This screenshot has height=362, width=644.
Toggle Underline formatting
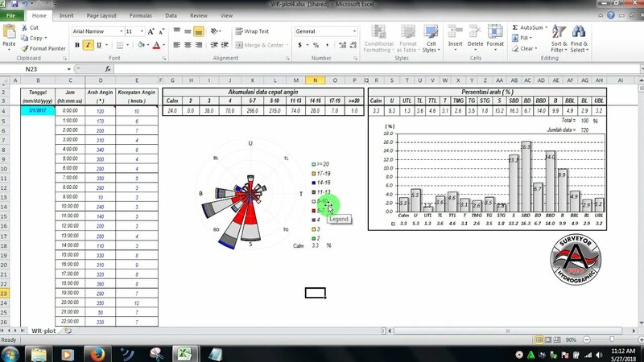98,45
